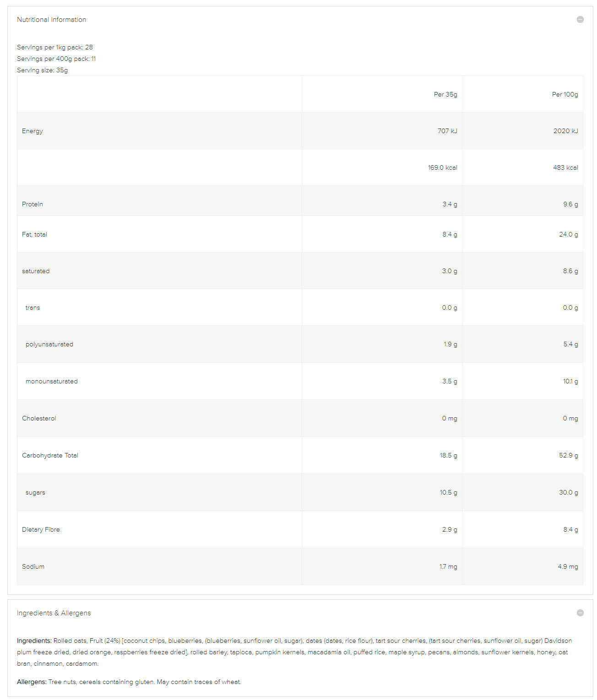Image resolution: width=597 pixels, height=700 pixels.
Task: Select the Cholesterol row label
Action: click(39, 418)
